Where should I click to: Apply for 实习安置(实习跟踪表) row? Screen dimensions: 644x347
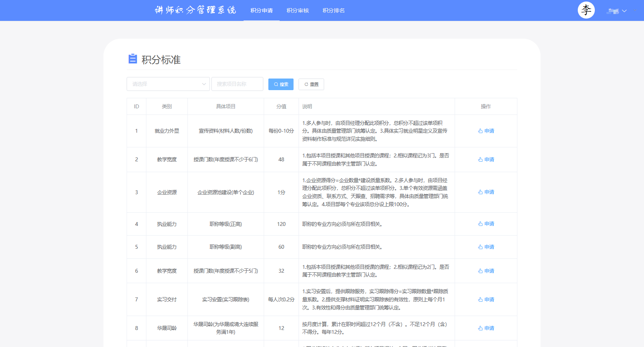tap(486, 299)
